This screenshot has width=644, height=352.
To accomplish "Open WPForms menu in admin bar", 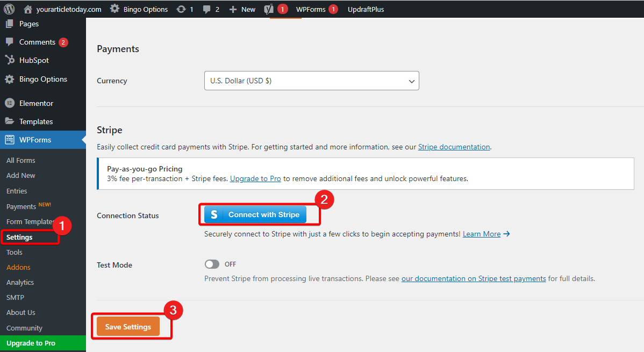I will tap(311, 9).
